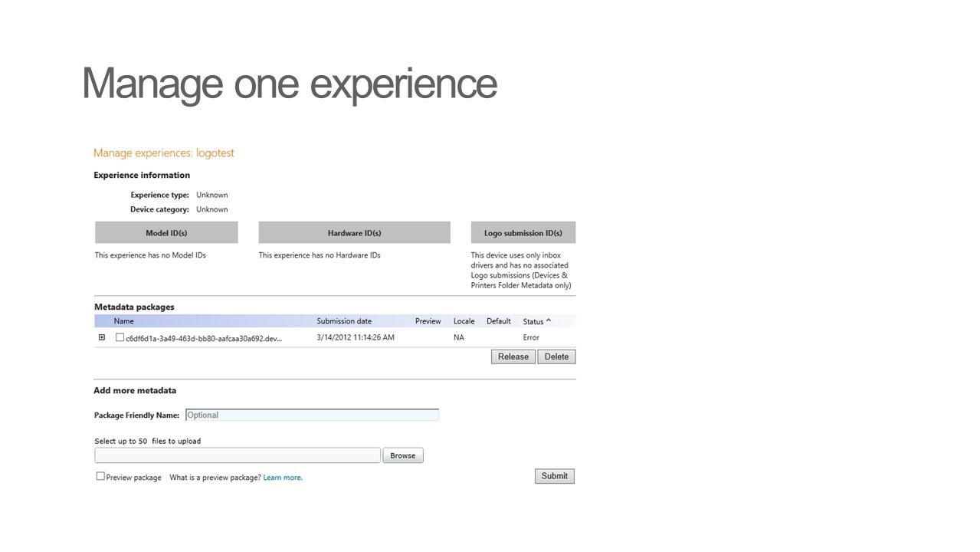Submit the metadata upload
The width and height of the screenshot is (980, 552).
pos(555,476)
